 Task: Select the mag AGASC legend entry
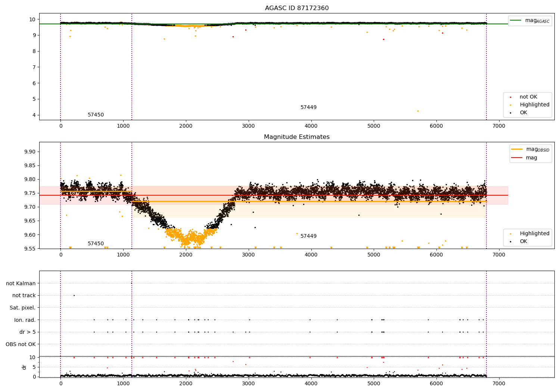tap(530, 21)
